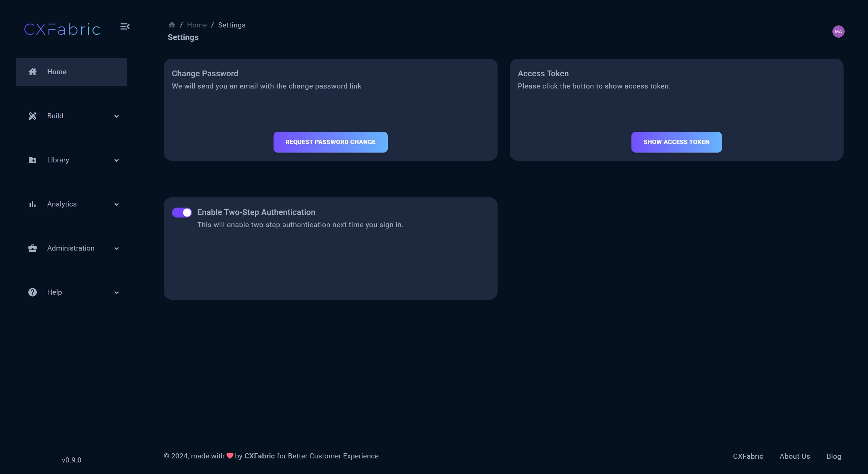Viewport: 868px width, 474px height.
Task: Expand the Analytics menu chevron
Action: tap(117, 204)
